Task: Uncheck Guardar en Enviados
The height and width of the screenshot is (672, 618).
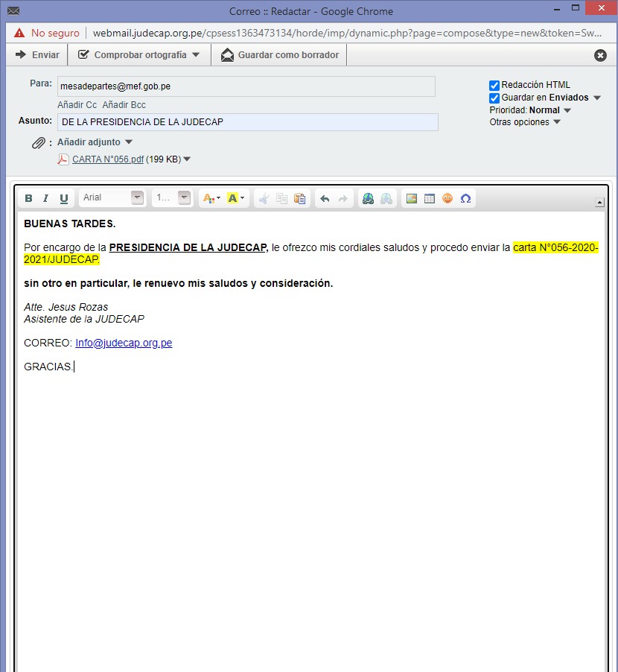Action: (x=494, y=98)
